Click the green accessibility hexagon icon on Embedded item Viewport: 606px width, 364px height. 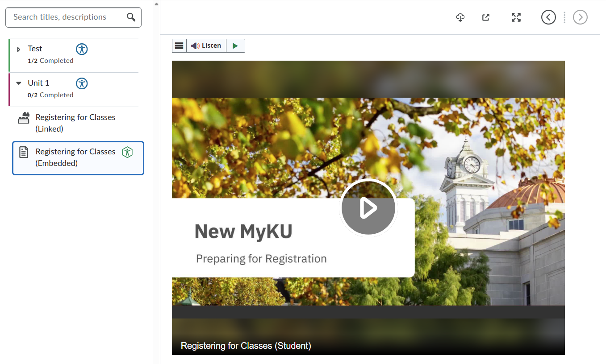tap(128, 152)
